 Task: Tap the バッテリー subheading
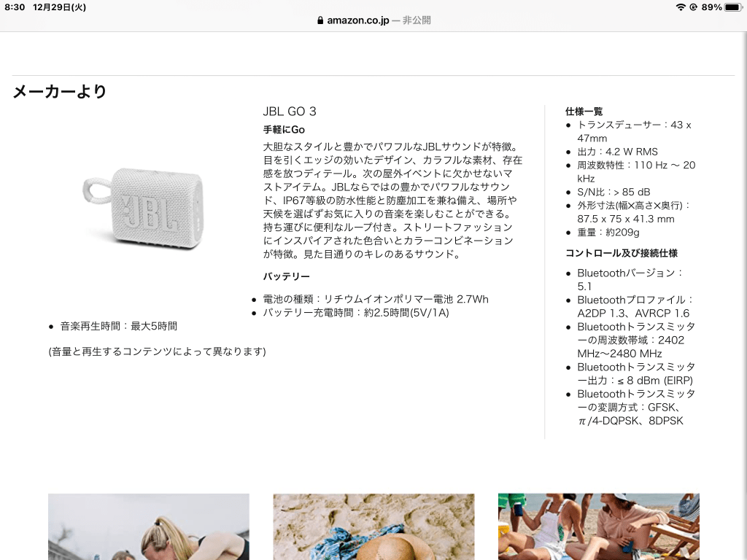coord(286,276)
